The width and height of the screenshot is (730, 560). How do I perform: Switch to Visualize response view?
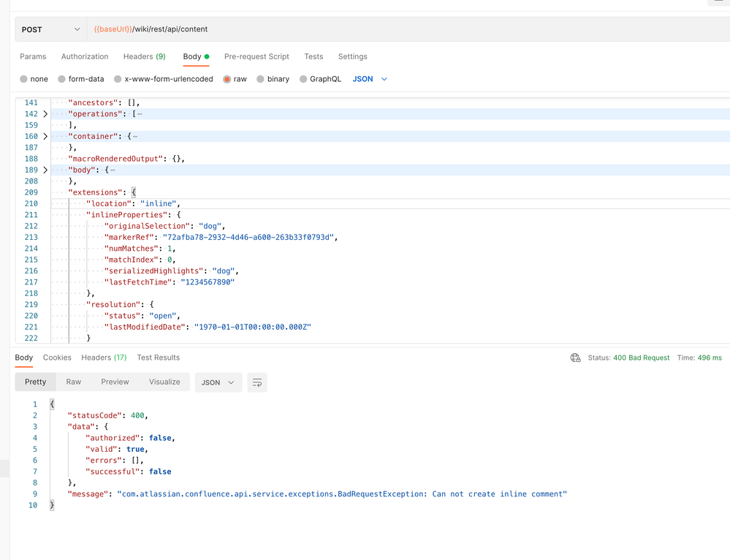[x=164, y=382]
